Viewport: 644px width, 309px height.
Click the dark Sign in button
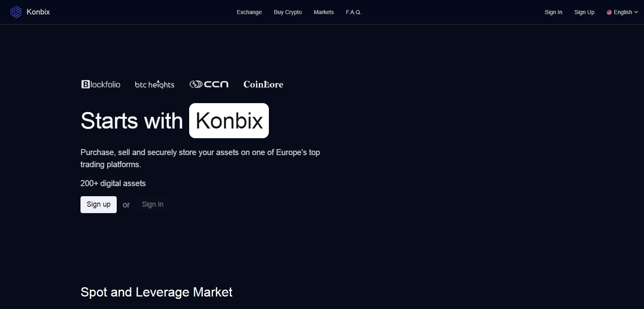[x=153, y=205]
